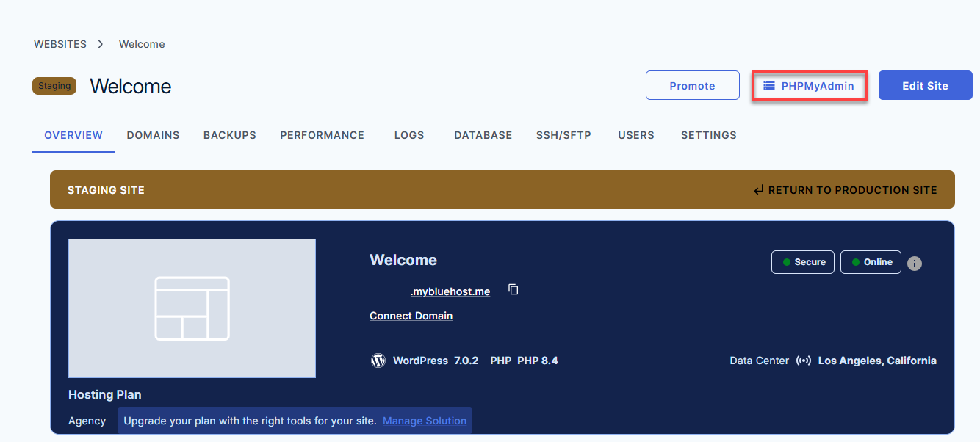The image size is (980, 442).
Task: Open PHPMyAdmin
Action: coord(809,86)
